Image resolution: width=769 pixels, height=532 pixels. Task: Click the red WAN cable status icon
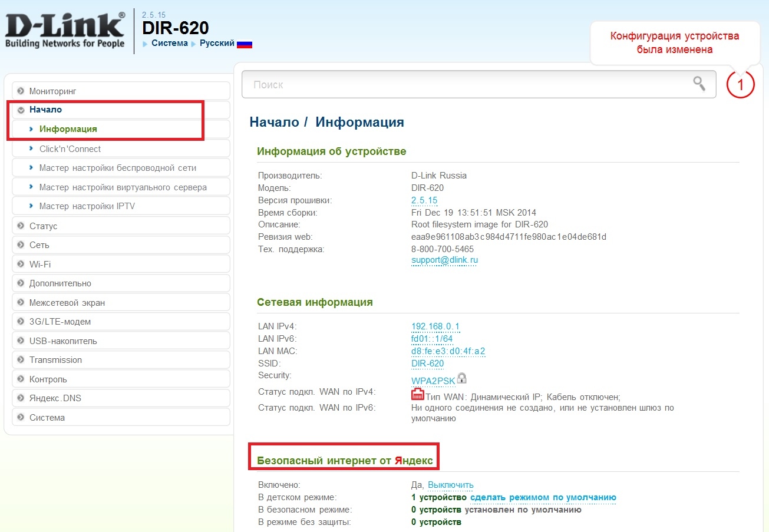pos(417,394)
